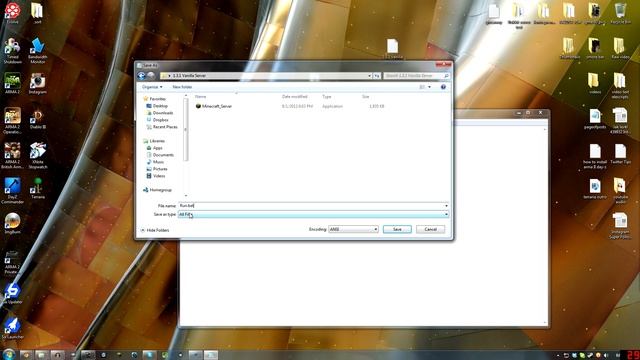Select the youtube audio folder on the desktop
640x360 pixels.
[620, 191]
